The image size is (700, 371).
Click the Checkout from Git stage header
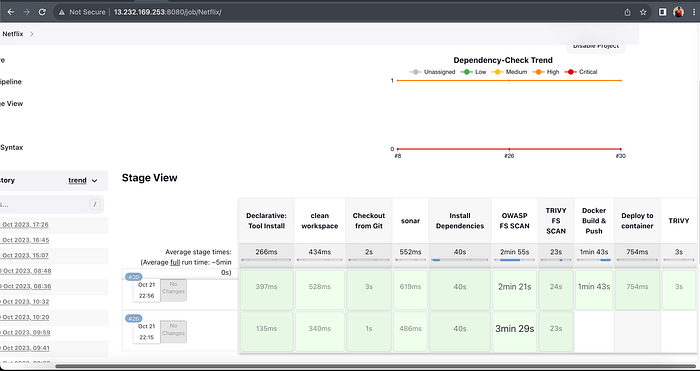(x=369, y=221)
